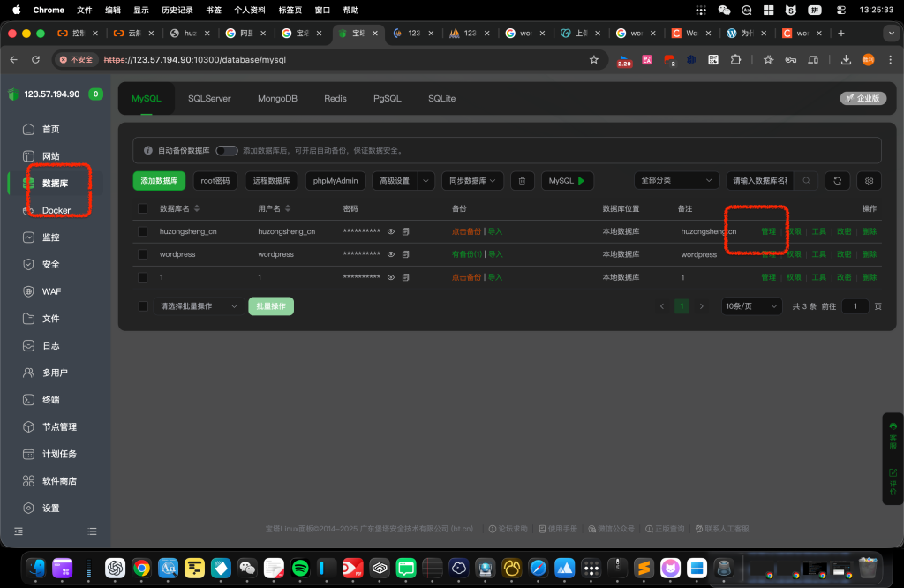This screenshot has width=904, height=588.
Task: Click the refresh list icon
Action: coord(837,181)
